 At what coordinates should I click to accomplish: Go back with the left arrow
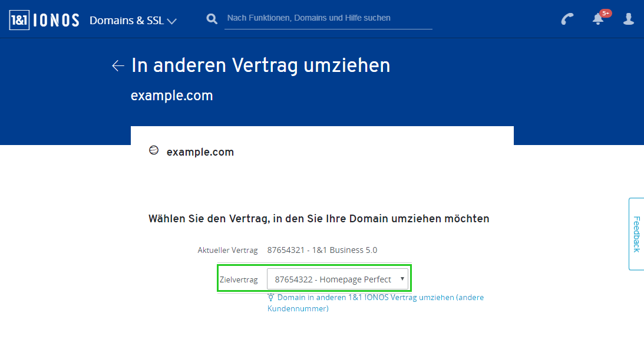tap(118, 66)
